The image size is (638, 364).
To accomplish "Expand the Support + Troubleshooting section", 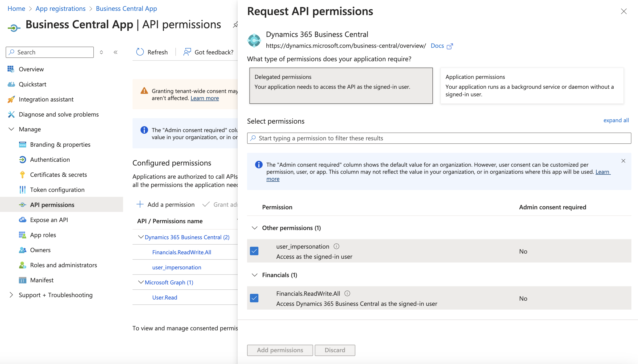I will coord(11,295).
